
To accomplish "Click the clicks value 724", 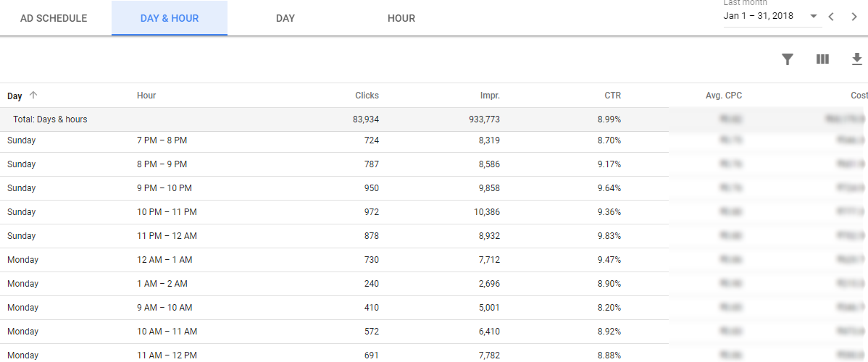I will point(372,140).
